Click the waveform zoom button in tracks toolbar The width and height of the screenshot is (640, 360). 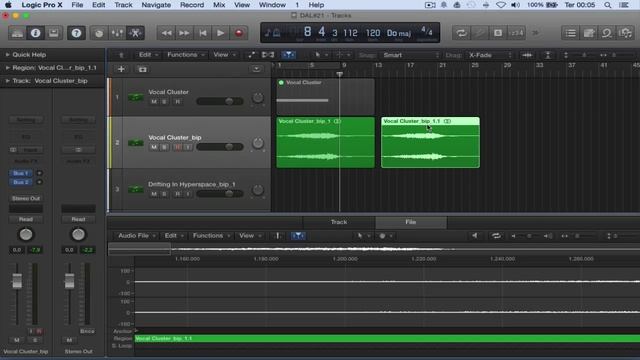(x=527, y=55)
